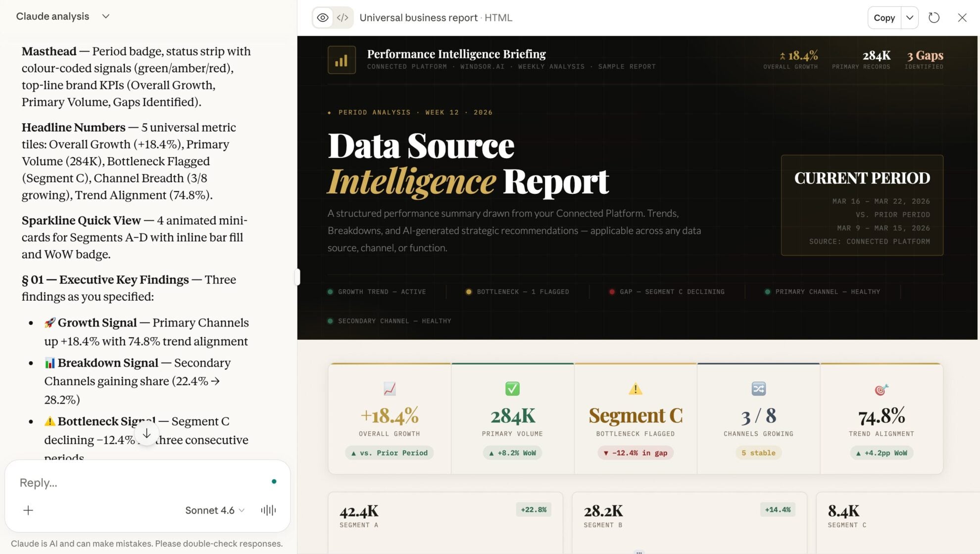Click the bar chart logo in masthead

pos(342,60)
